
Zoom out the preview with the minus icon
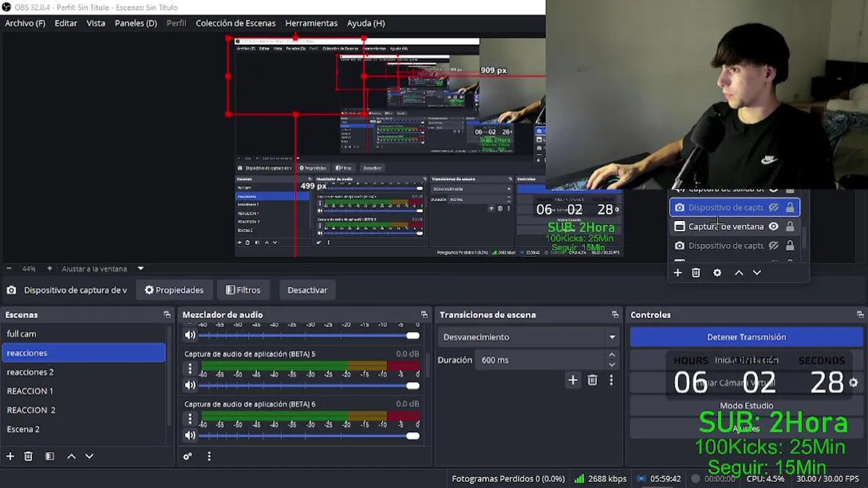coord(9,268)
